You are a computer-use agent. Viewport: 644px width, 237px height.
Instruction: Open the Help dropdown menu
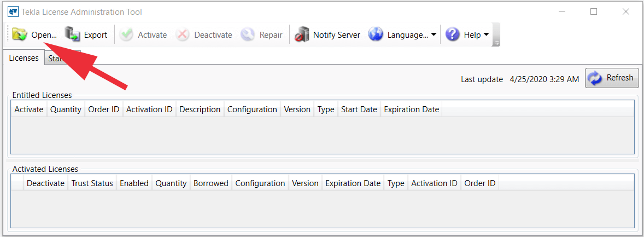click(467, 35)
